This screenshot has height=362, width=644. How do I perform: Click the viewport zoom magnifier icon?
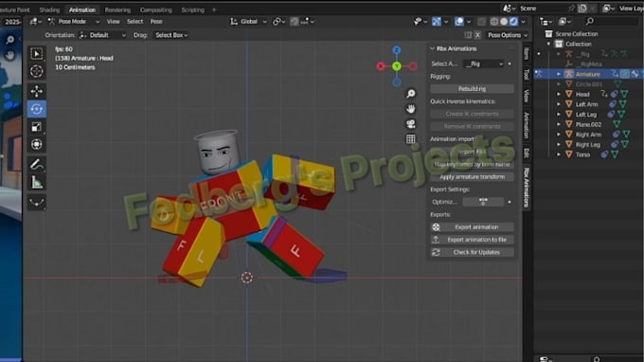[410, 94]
